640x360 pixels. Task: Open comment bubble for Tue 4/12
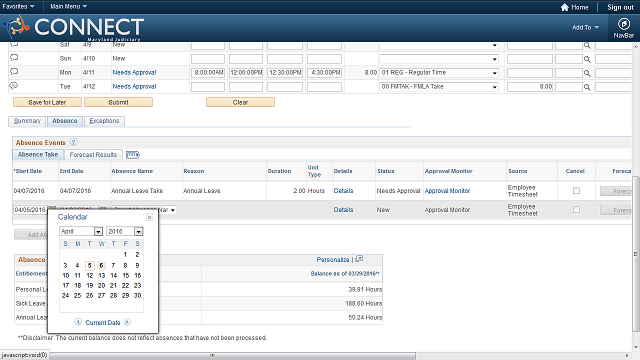click(x=14, y=86)
